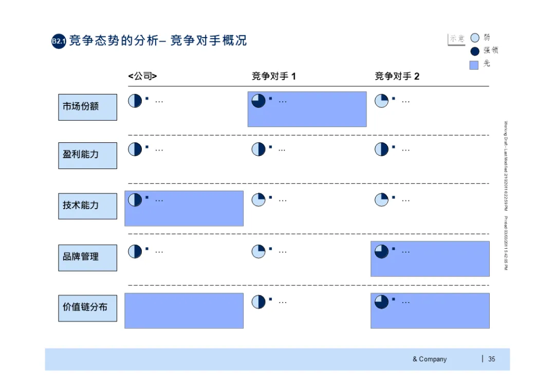The image size is (555, 392).
Task: Select the 盈利能力 row label box
Action: (88, 156)
